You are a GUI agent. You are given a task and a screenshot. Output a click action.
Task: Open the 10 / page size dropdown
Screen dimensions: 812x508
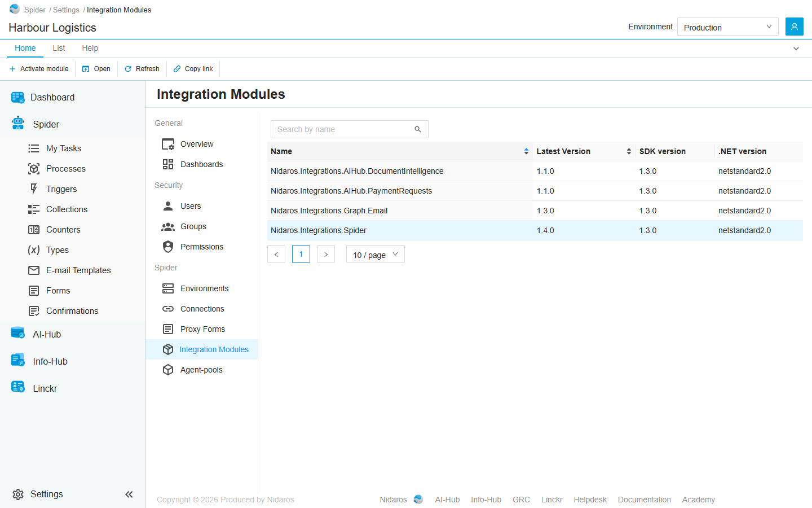coord(376,254)
